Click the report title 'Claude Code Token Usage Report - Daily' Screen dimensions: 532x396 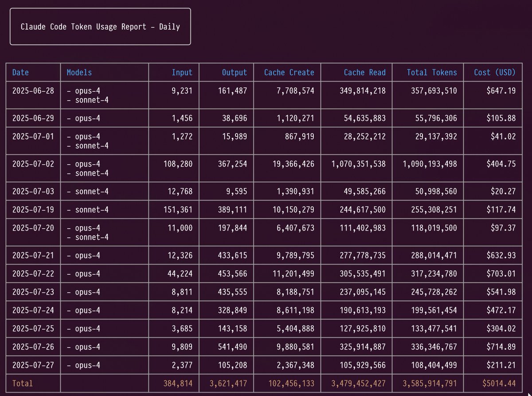pos(100,27)
